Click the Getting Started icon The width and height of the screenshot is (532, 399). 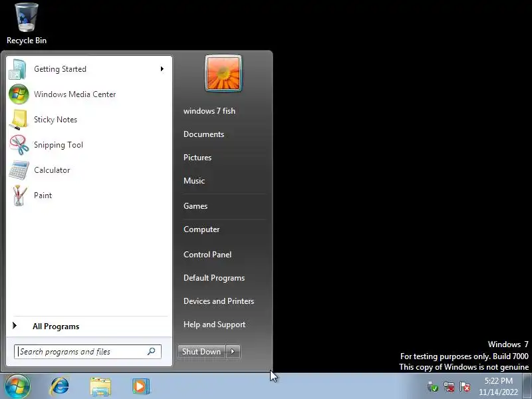(18, 69)
